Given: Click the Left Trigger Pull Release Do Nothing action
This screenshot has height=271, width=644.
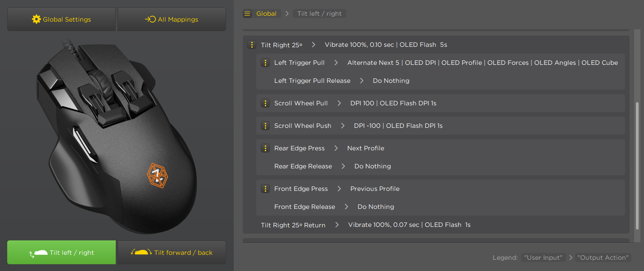Looking at the screenshot, I should [x=391, y=81].
